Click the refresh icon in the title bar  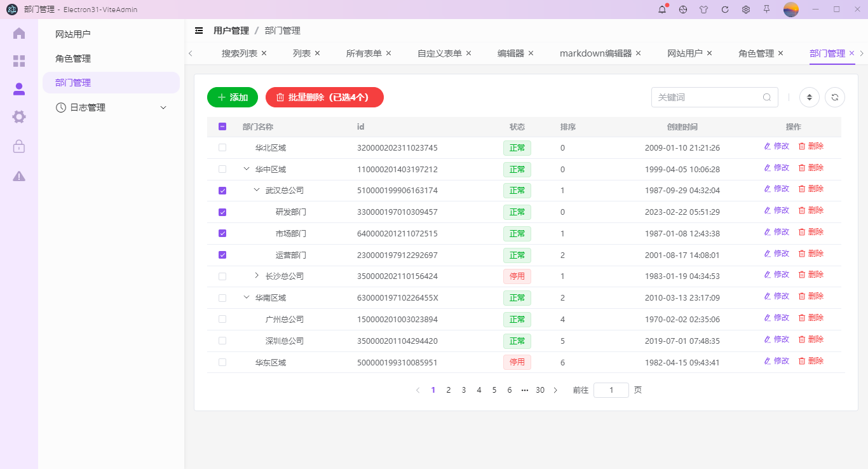click(x=724, y=10)
